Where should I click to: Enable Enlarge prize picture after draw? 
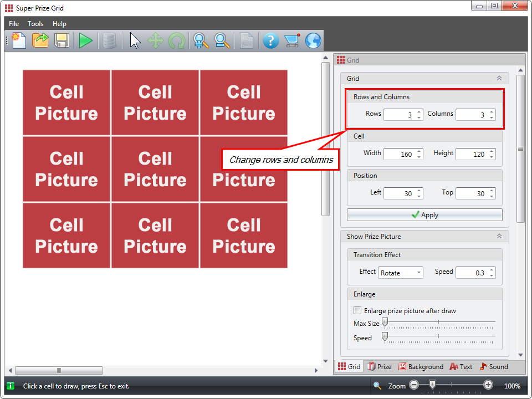point(357,311)
